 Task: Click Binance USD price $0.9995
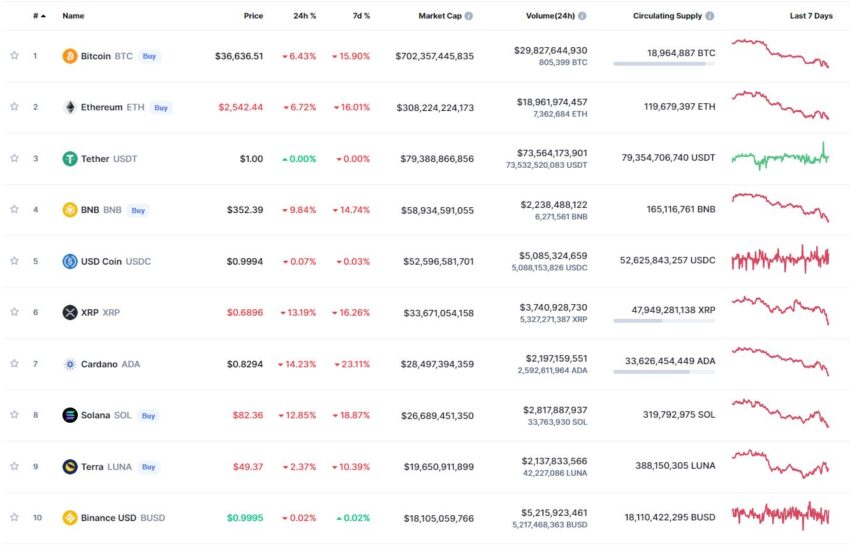pyautogui.click(x=245, y=518)
